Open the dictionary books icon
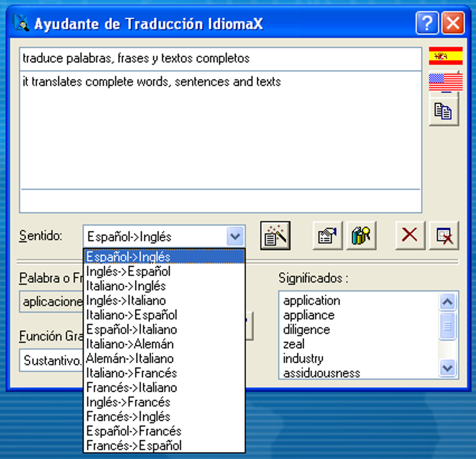 [361, 236]
